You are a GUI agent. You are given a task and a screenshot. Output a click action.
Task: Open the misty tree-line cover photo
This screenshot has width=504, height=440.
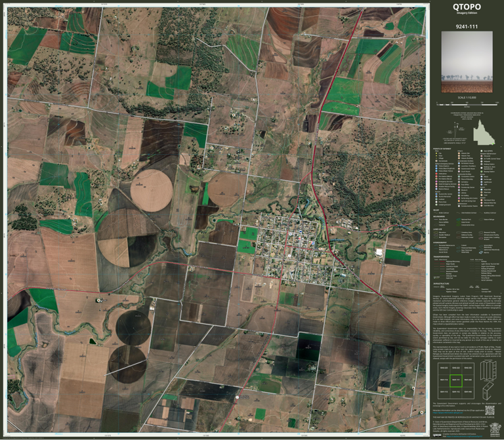click(x=467, y=62)
